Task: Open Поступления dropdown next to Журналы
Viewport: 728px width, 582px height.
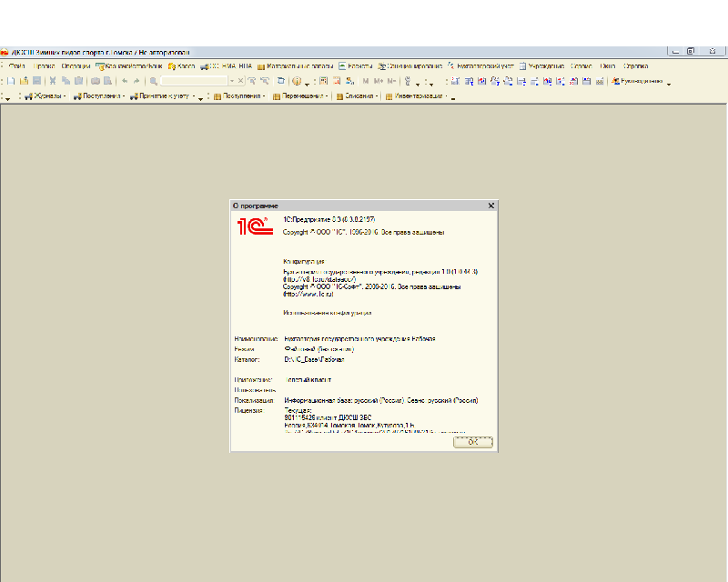Action: pyautogui.click(x=99, y=96)
